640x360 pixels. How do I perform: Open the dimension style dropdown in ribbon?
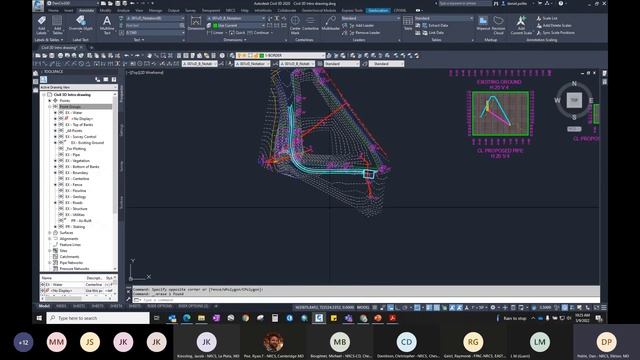pos(236,18)
